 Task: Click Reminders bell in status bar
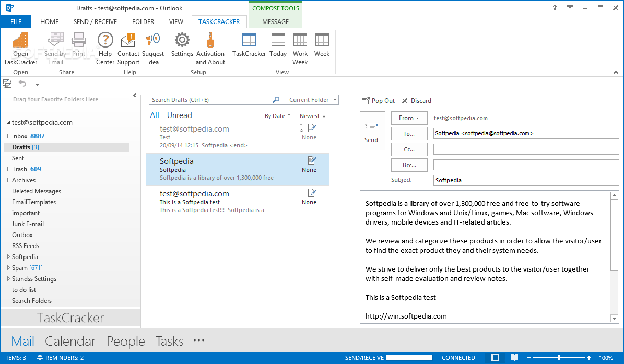(x=40, y=358)
